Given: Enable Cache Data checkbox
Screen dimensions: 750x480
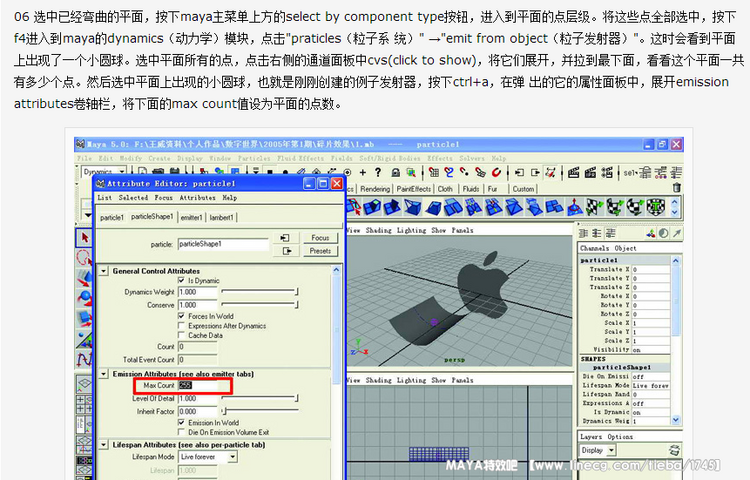Looking at the screenshot, I should [181, 335].
